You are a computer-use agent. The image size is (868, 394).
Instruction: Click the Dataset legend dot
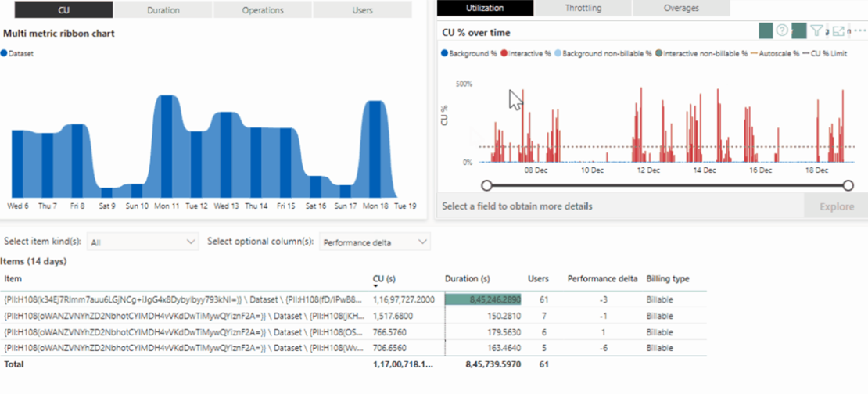(x=4, y=54)
